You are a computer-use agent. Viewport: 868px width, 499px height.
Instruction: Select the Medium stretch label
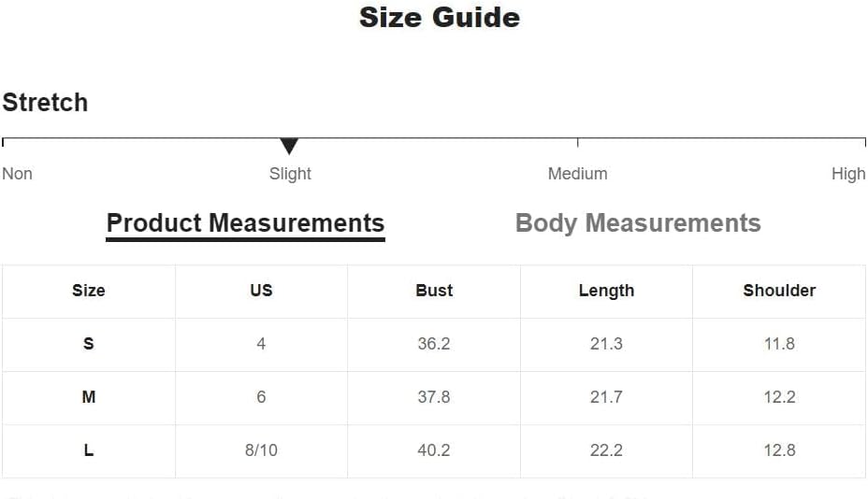[x=577, y=174]
